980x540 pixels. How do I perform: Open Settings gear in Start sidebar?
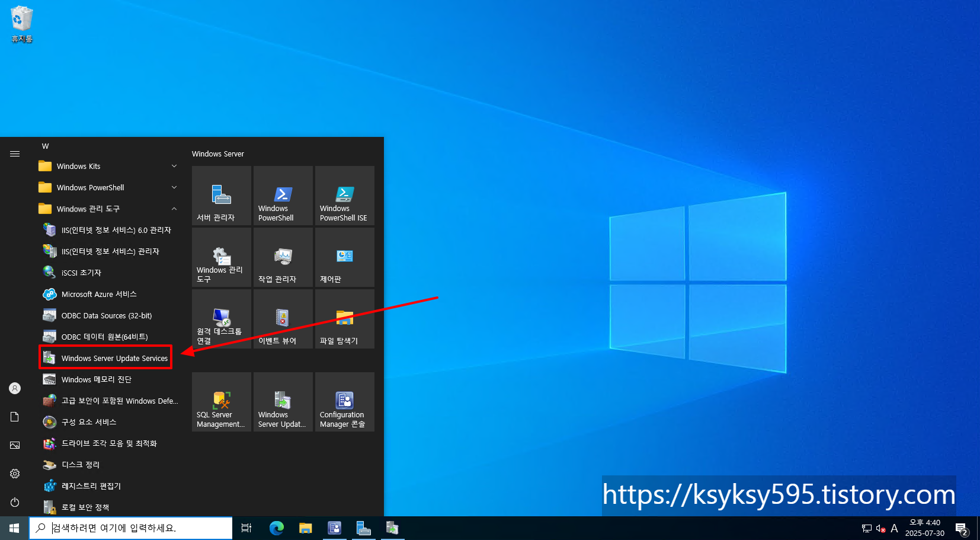15,474
